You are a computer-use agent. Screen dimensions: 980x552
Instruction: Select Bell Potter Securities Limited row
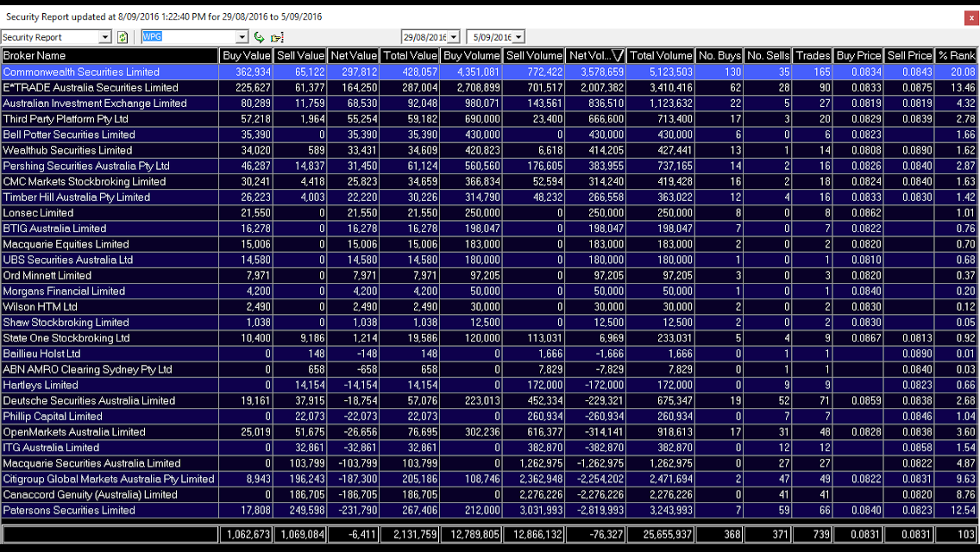[489, 135]
